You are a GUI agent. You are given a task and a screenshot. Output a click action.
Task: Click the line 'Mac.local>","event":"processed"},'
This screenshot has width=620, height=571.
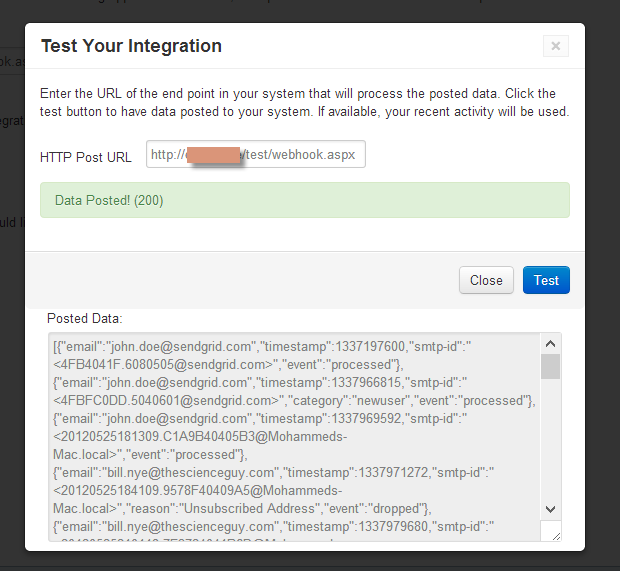coord(150,455)
